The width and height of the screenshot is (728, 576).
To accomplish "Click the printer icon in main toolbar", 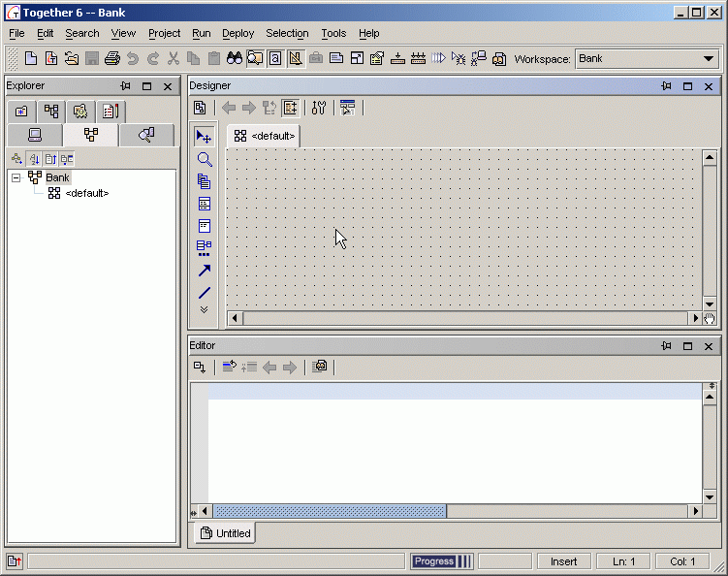I will [111, 59].
